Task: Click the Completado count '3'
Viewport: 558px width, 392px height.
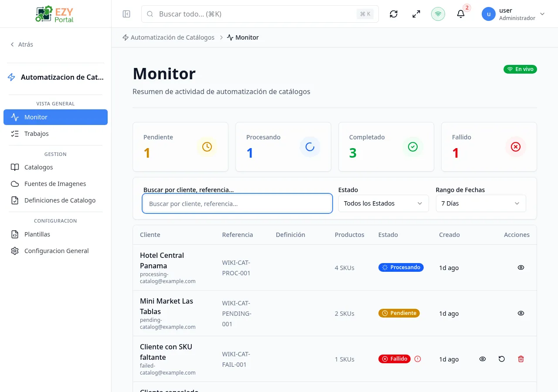Action: tap(353, 153)
